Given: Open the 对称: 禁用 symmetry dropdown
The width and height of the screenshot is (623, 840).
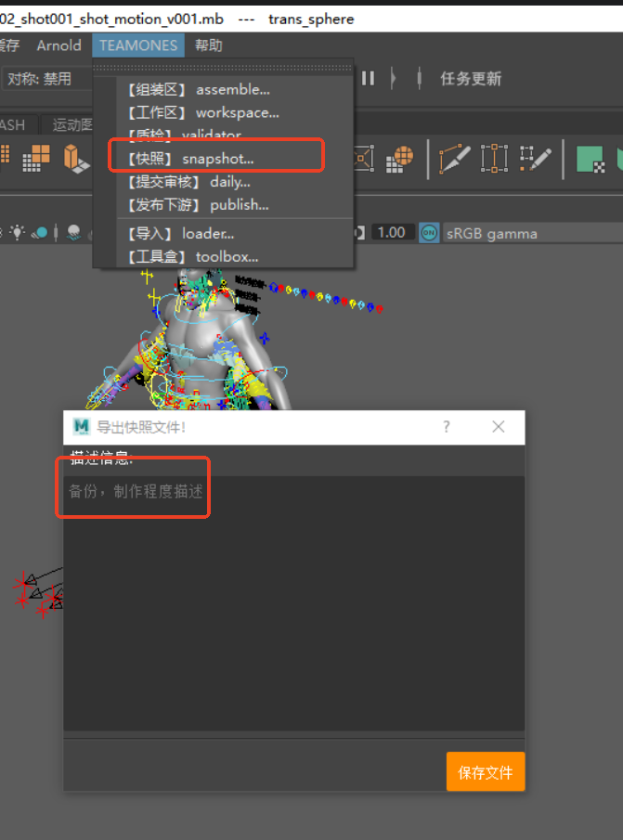Looking at the screenshot, I should [46, 79].
